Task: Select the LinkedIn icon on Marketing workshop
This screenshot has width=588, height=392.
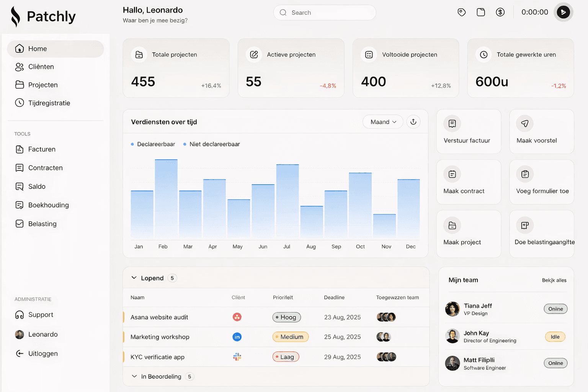Action: [237, 337]
